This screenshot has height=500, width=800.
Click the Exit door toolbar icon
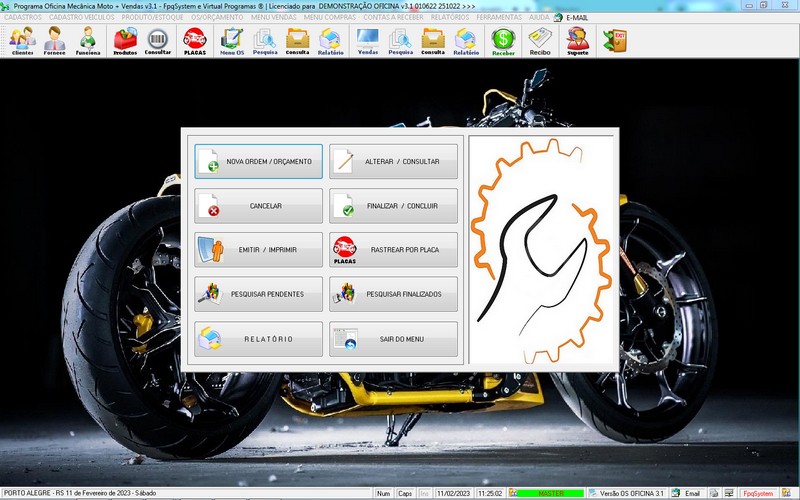[615, 41]
